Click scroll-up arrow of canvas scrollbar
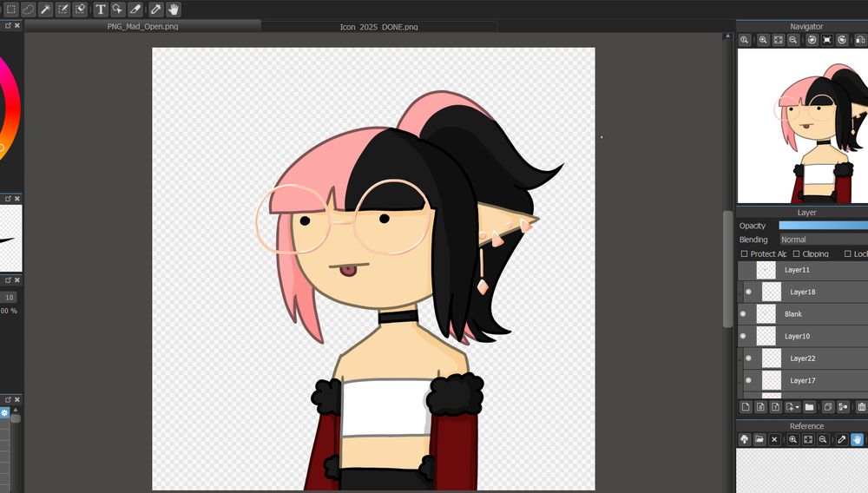The width and height of the screenshot is (868, 493). (727, 36)
